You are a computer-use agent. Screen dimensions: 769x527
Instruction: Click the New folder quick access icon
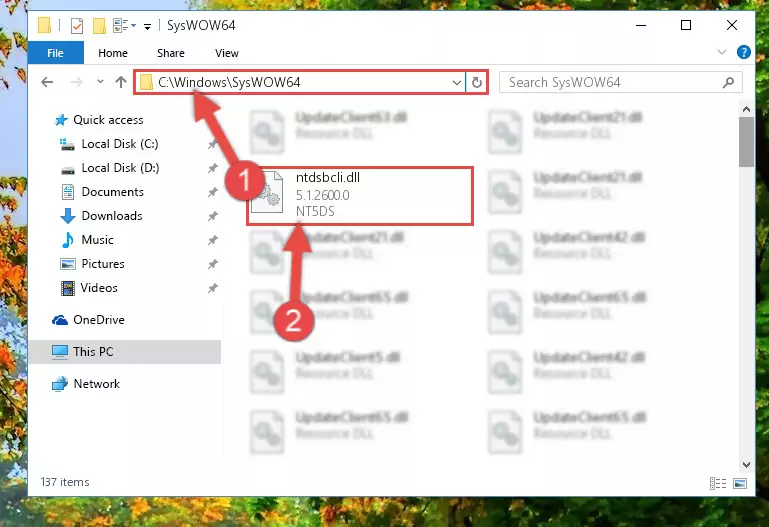click(x=100, y=25)
